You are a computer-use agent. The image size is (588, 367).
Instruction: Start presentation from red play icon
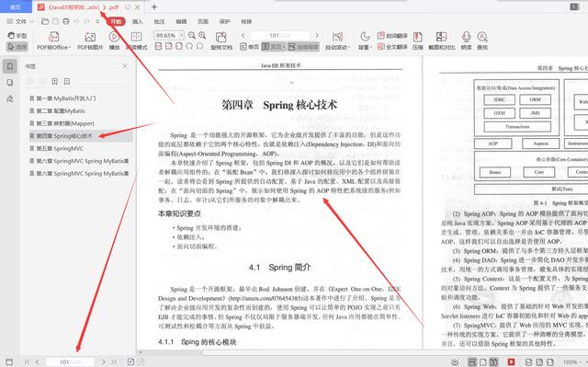511,361
